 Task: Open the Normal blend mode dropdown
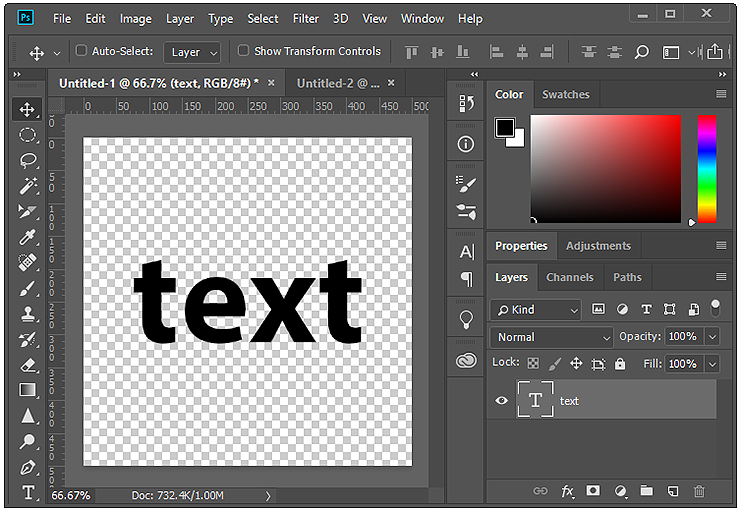click(x=552, y=337)
